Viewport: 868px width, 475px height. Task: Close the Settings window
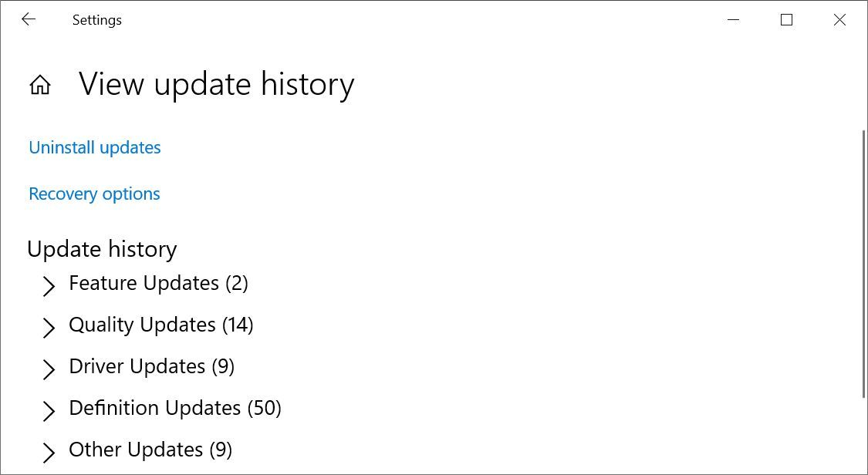(x=839, y=19)
